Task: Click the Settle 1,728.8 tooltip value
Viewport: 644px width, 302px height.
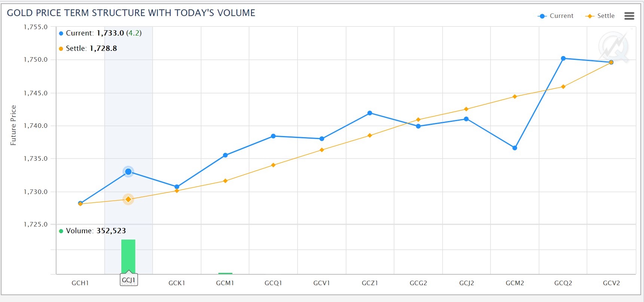Action: click(103, 48)
